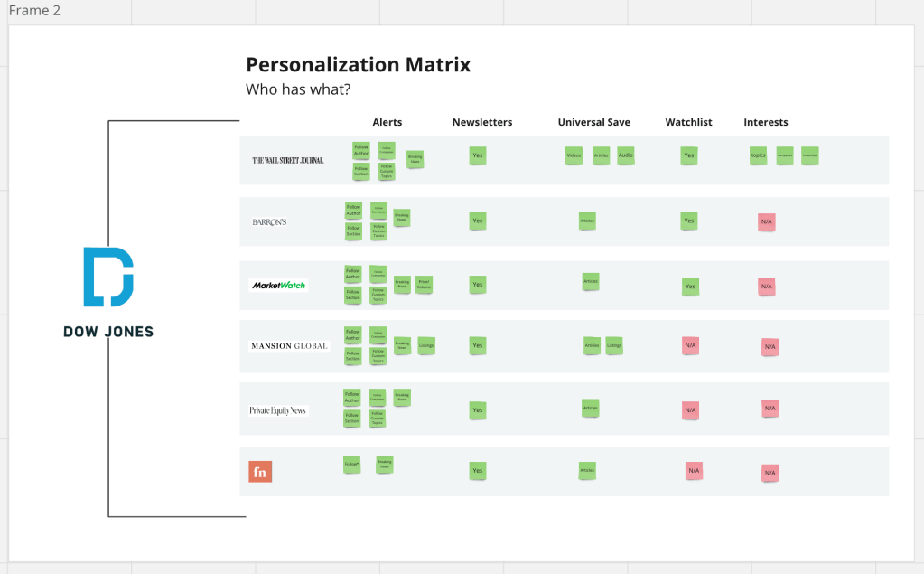924x574 pixels.
Task: Click the Mansion Global logo
Action: point(289,346)
